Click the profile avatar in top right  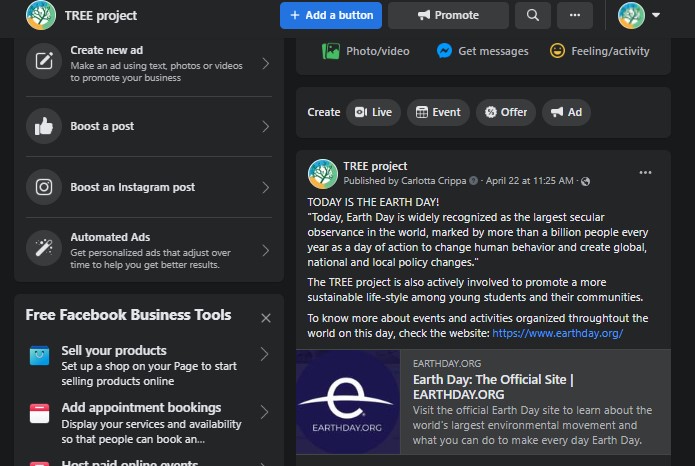click(631, 16)
